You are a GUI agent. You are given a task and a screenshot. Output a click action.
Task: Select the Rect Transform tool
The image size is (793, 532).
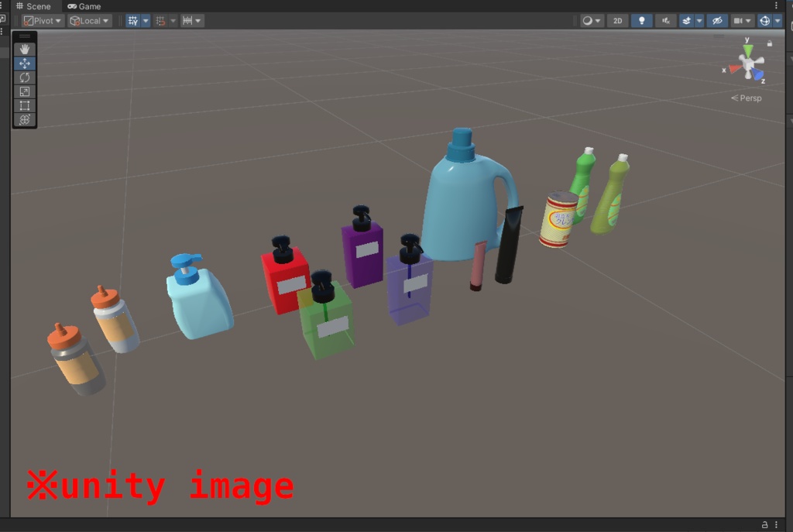25,105
